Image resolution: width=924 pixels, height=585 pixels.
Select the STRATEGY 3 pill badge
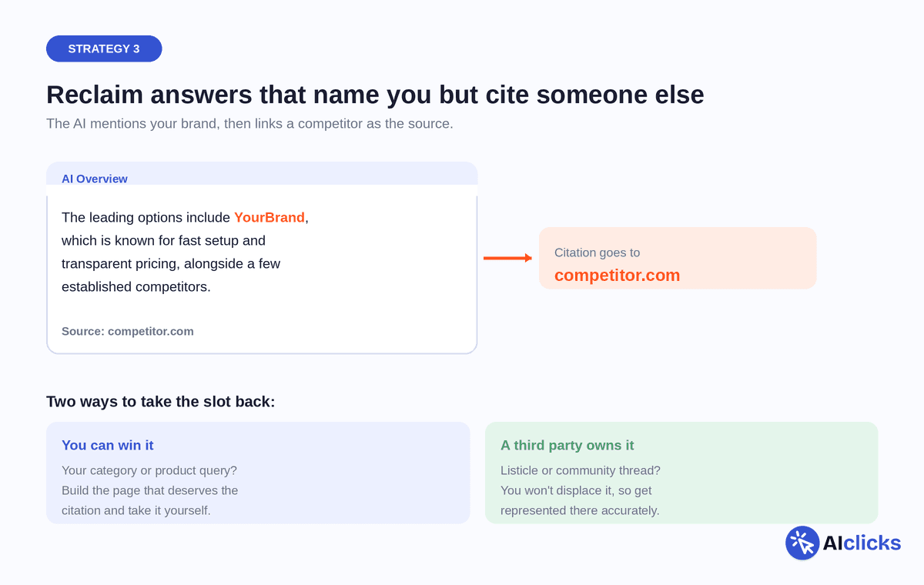tap(104, 48)
